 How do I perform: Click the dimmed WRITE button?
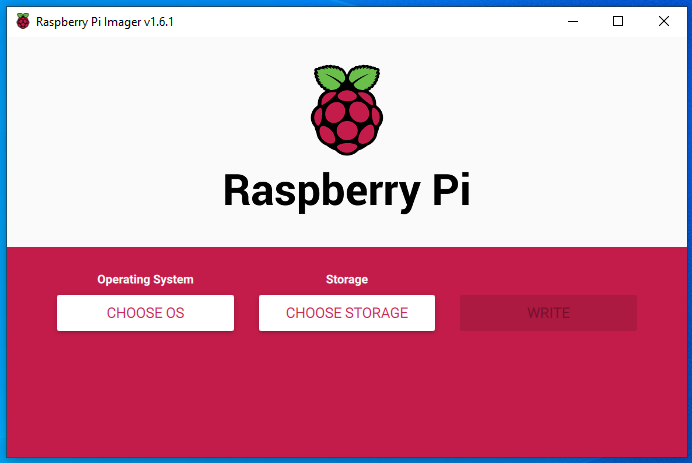tap(548, 313)
